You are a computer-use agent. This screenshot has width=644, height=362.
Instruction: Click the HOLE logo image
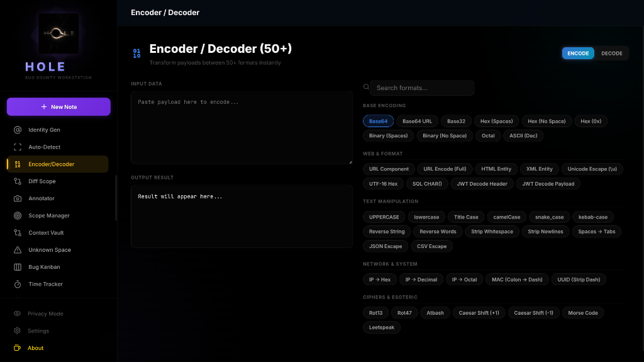tap(58, 33)
